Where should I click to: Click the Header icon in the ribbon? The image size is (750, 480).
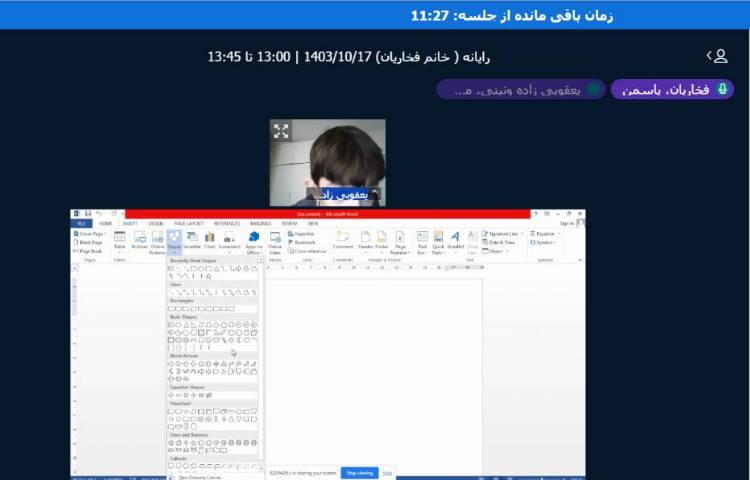365,241
